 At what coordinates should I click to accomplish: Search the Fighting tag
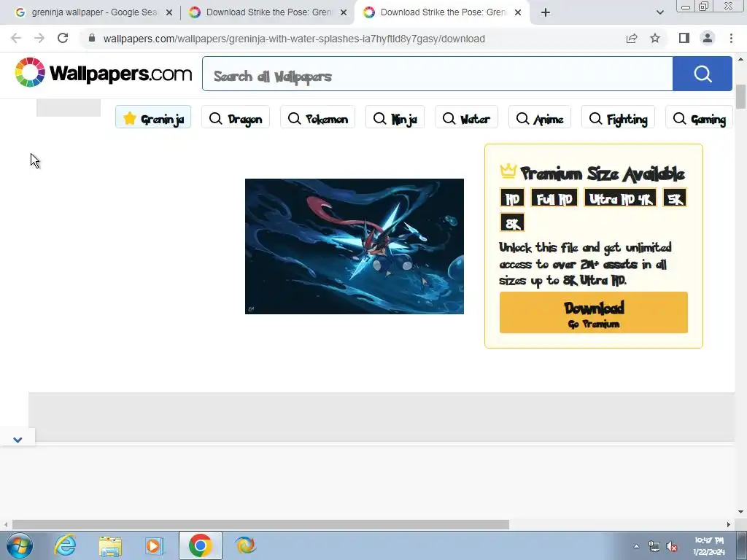pyautogui.click(x=619, y=117)
